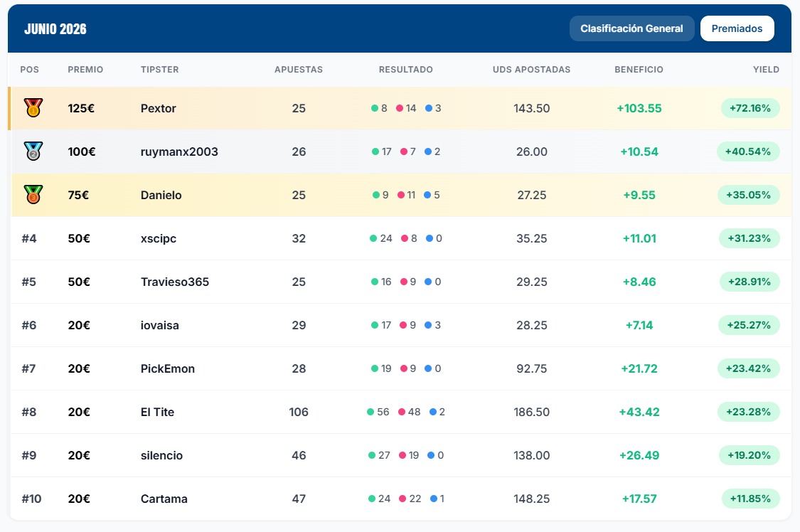This screenshot has width=800, height=532.
Task: Select the APUESTAS column header
Action: pyautogui.click(x=299, y=70)
